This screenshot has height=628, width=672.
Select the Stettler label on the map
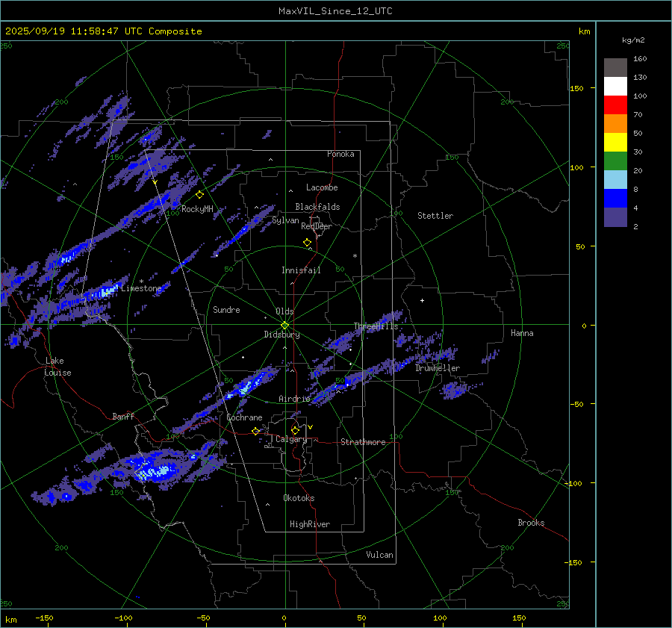[435, 216]
